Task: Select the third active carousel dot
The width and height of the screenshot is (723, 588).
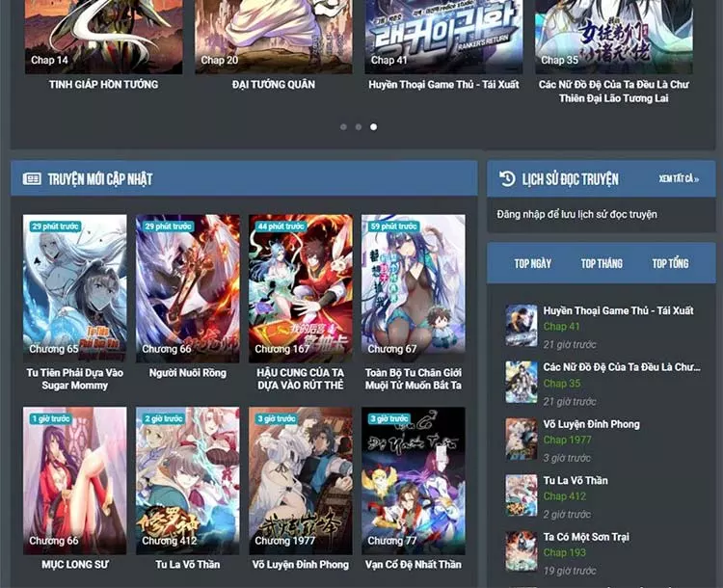Action: [x=374, y=126]
